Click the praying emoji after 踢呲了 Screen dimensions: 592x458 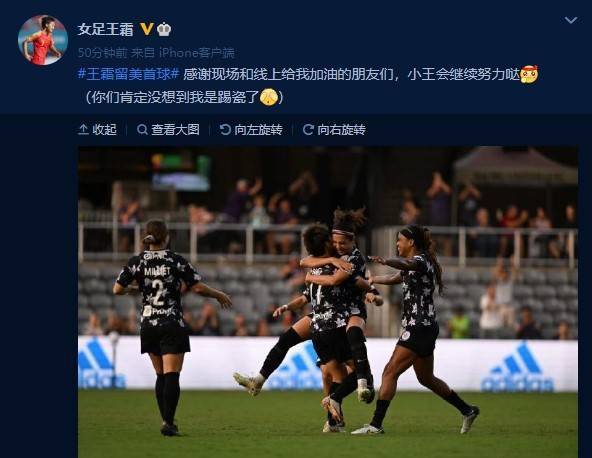269,97
